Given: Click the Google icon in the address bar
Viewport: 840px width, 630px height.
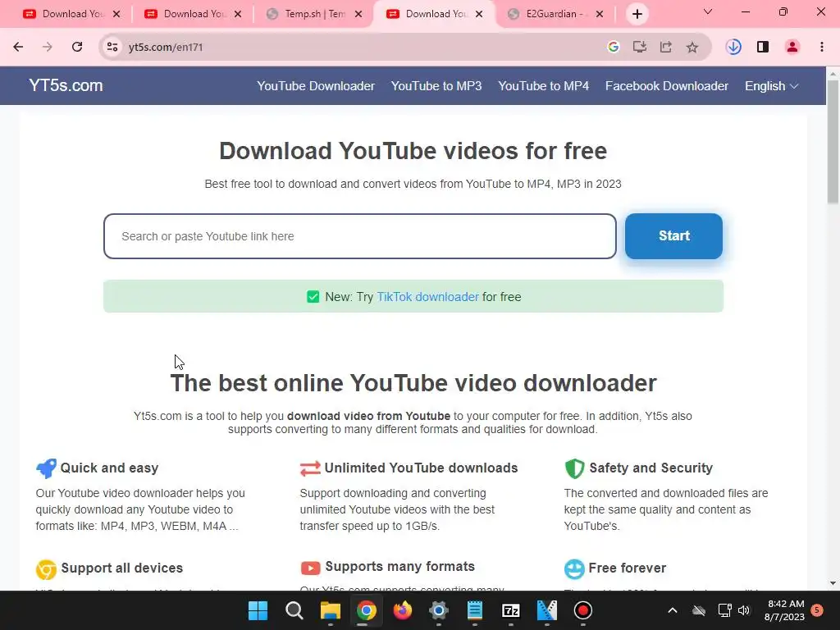Looking at the screenshot, I should pos(614,47).
